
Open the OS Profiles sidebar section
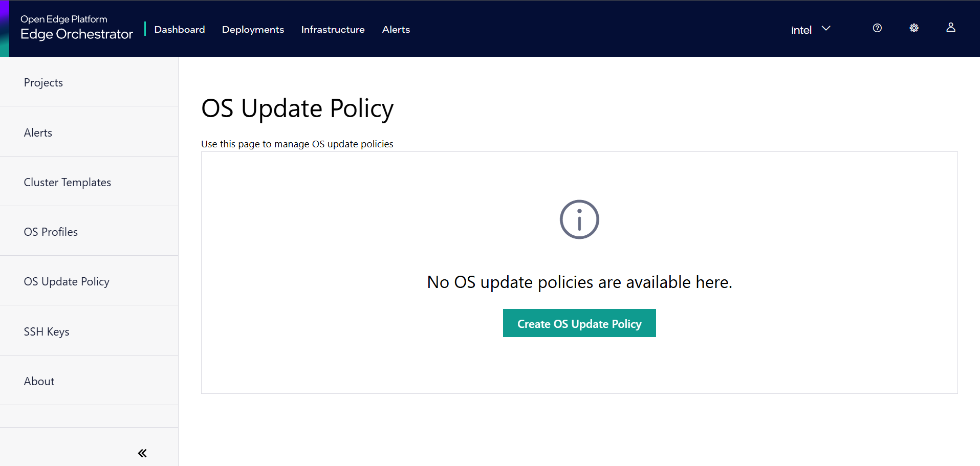pyautogui.click(x=51, y=231)
